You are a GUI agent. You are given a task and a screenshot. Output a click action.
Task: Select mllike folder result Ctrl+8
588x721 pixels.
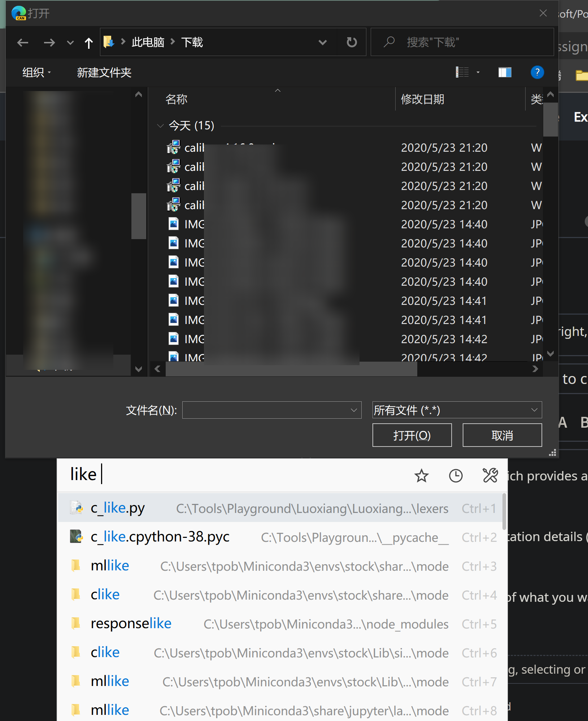280,710
